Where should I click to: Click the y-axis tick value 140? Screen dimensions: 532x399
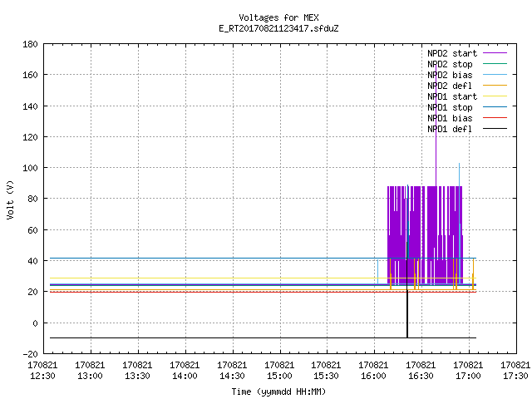[x=30, y=106]
